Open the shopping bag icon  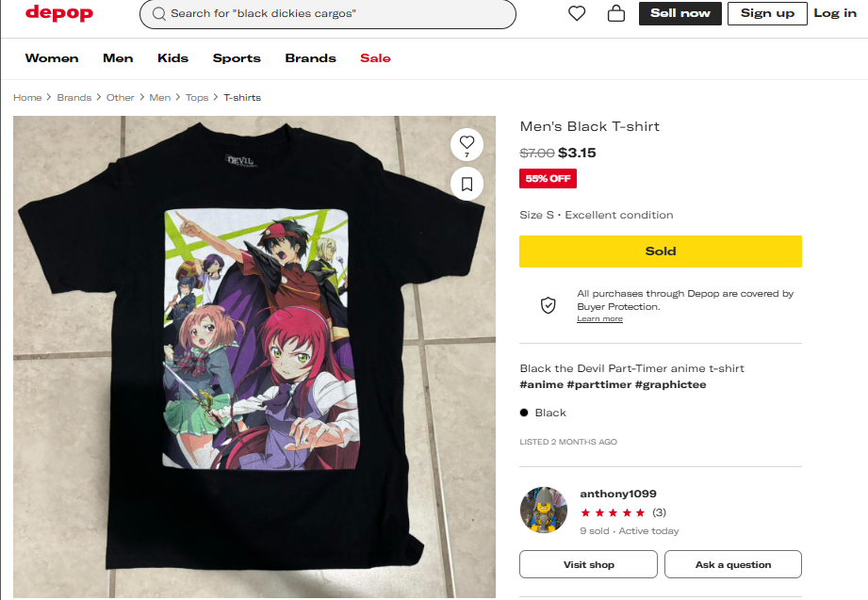click(x=616, y=13)
